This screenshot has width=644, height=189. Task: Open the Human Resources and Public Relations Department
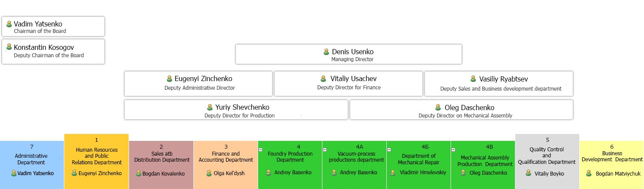coord(96,156)
